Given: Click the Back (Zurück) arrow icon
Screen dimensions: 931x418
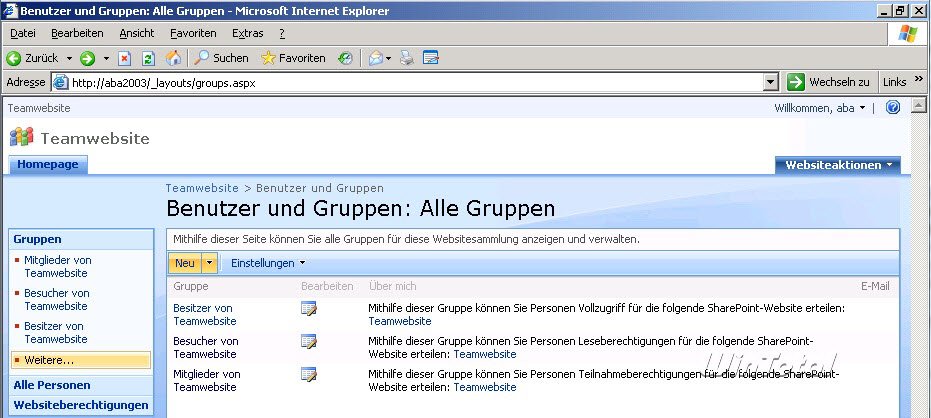Looking at the screenshot, I should point(14,58).
